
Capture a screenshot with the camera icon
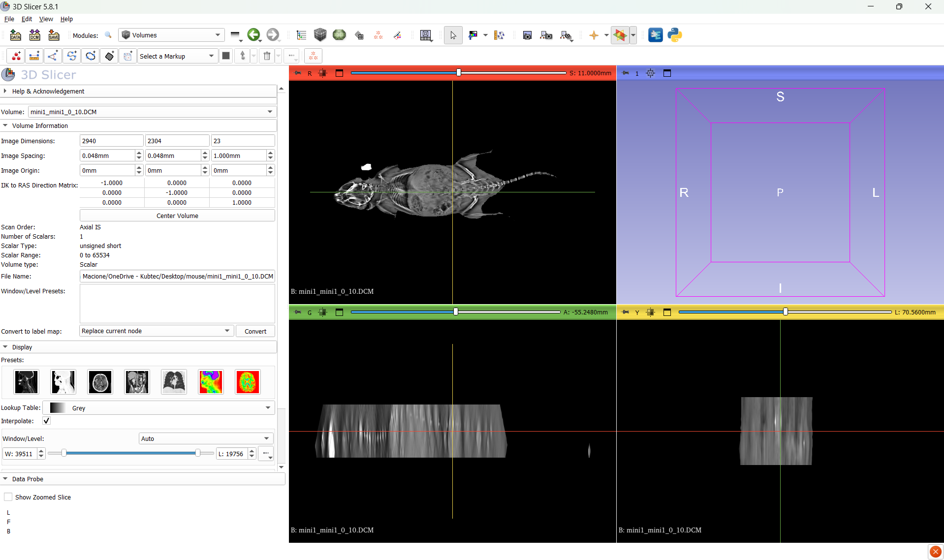click(527, 35)
